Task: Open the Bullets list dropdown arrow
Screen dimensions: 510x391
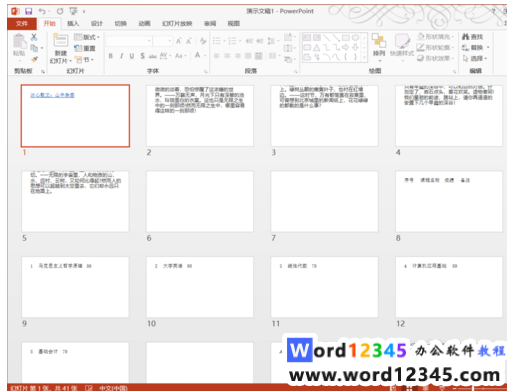Action: pos(224,41)
